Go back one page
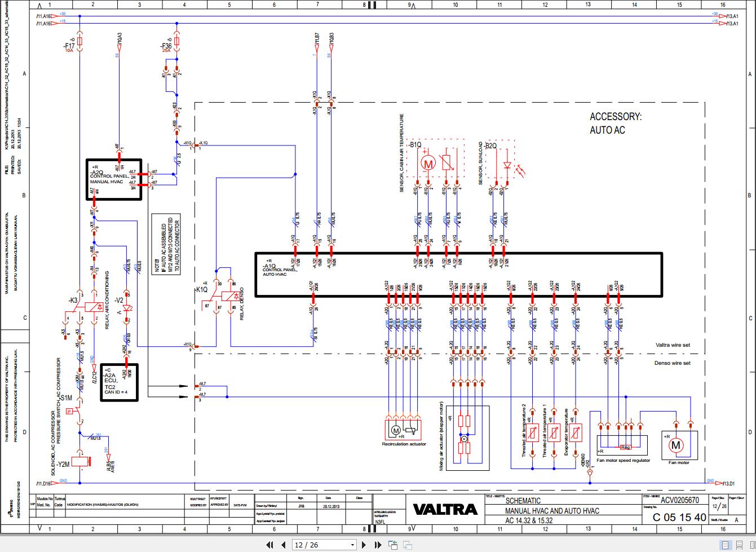756x552 pixels. [284, 545]
